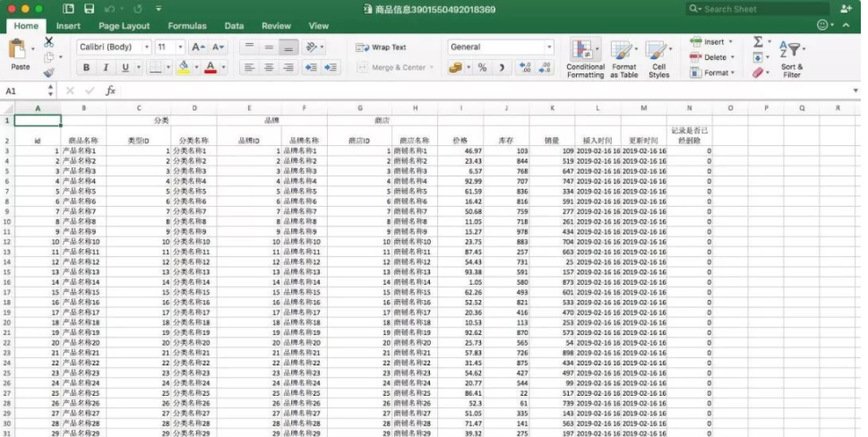Switch to the Data tab

(234, 26)
